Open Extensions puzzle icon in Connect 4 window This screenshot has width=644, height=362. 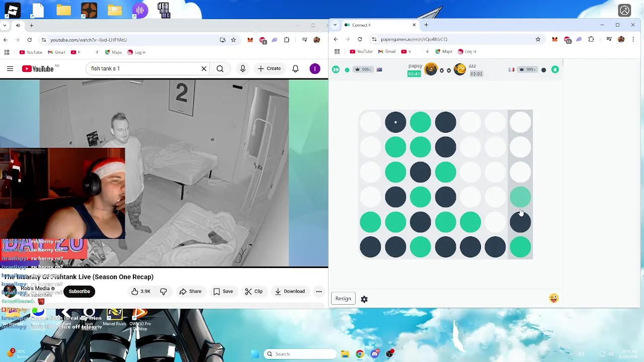coord(591,39)
